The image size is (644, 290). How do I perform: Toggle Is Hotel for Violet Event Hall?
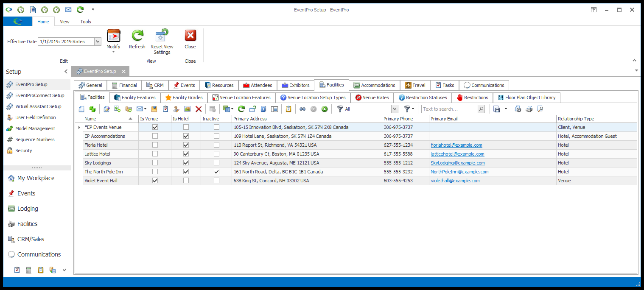(x=186, y=181)
